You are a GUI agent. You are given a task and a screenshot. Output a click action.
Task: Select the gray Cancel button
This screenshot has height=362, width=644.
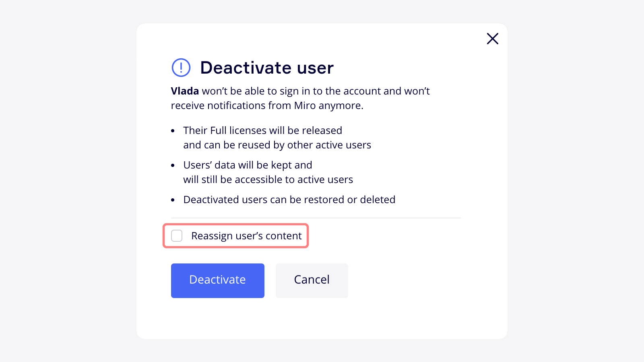tap(312, 280)
